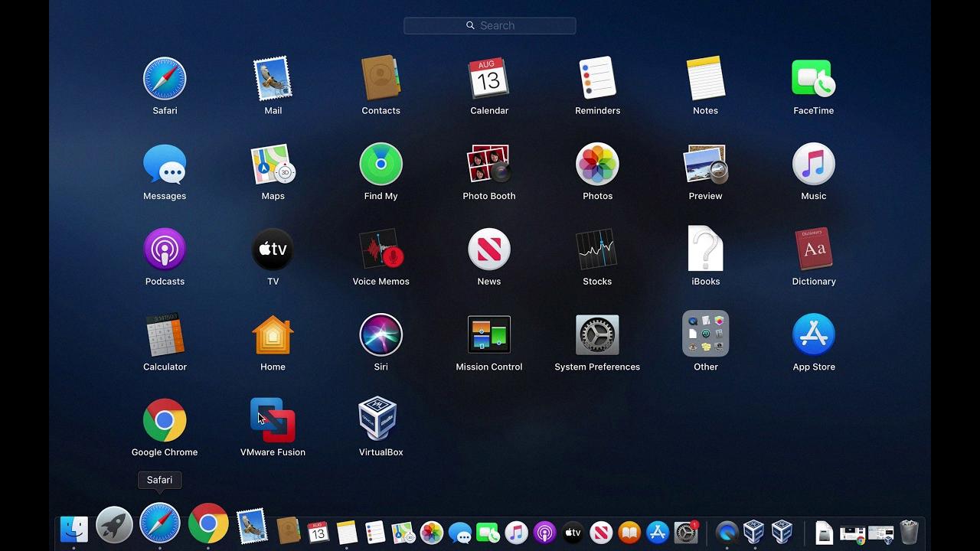Open System Preferences from the Launchpad grid
The image size is (980, 551).
click(x=597, y=334)
